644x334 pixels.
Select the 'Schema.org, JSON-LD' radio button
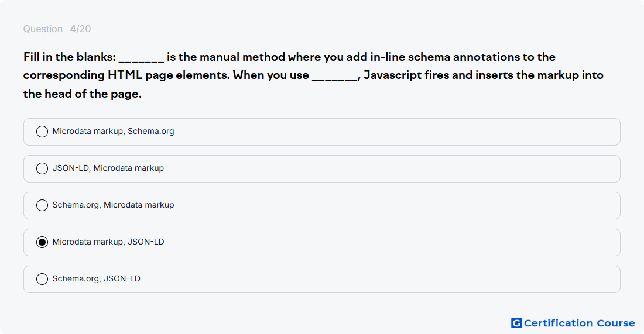(x=42, y=279)
